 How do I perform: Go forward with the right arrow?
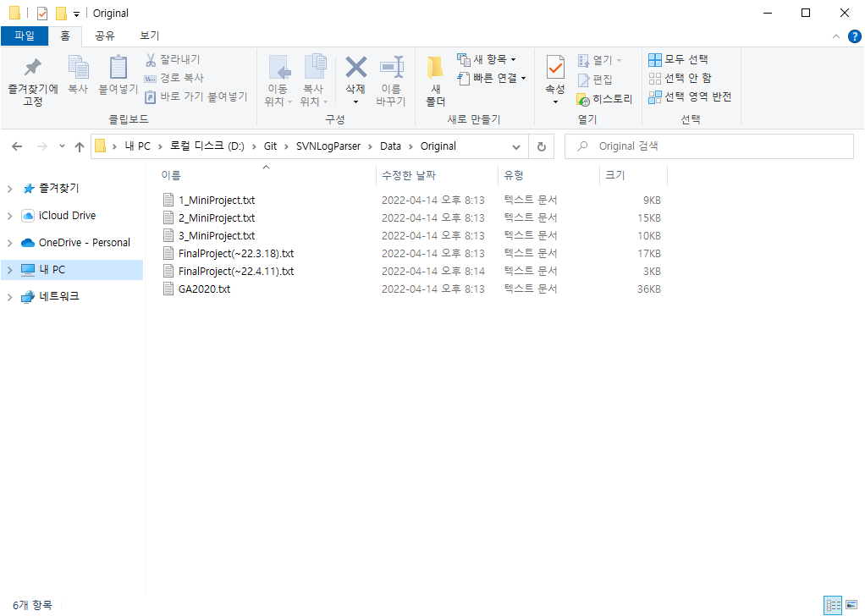click(42, 146)
